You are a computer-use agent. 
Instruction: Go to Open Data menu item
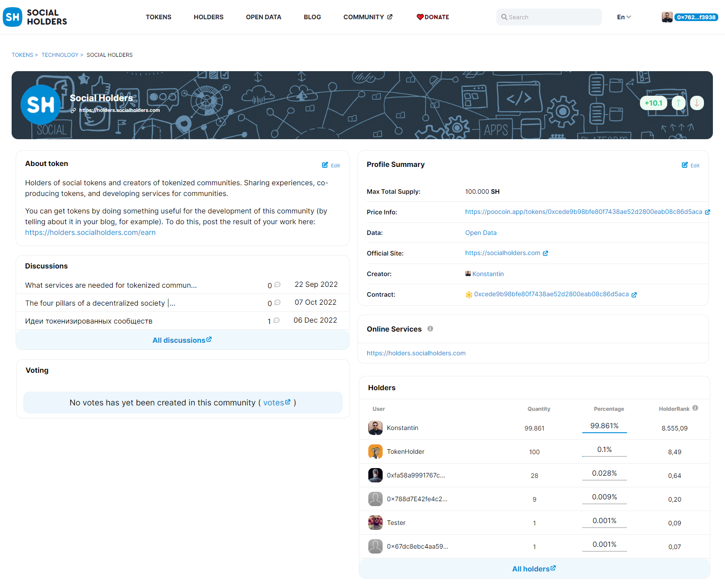tap(264, 17)
